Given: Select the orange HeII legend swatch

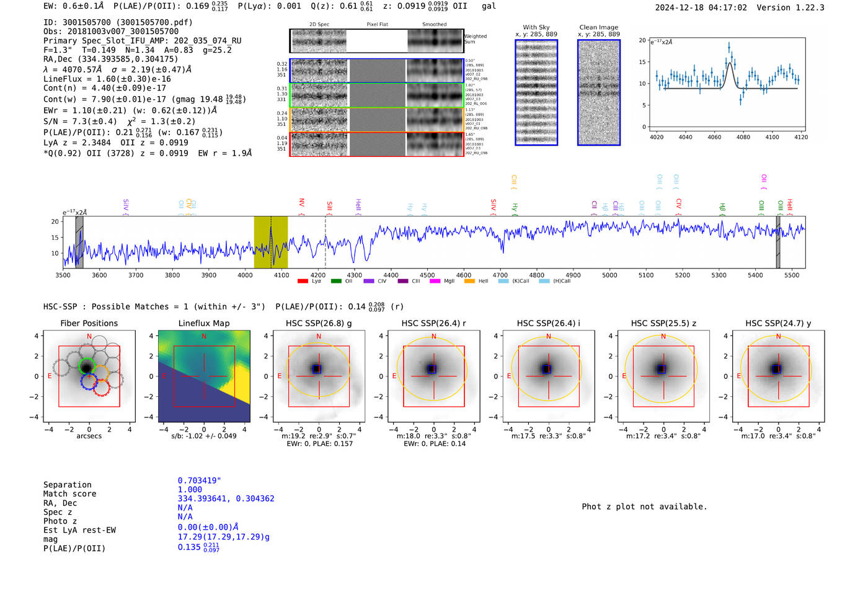Looking at the screenshot, I should 469,281.
